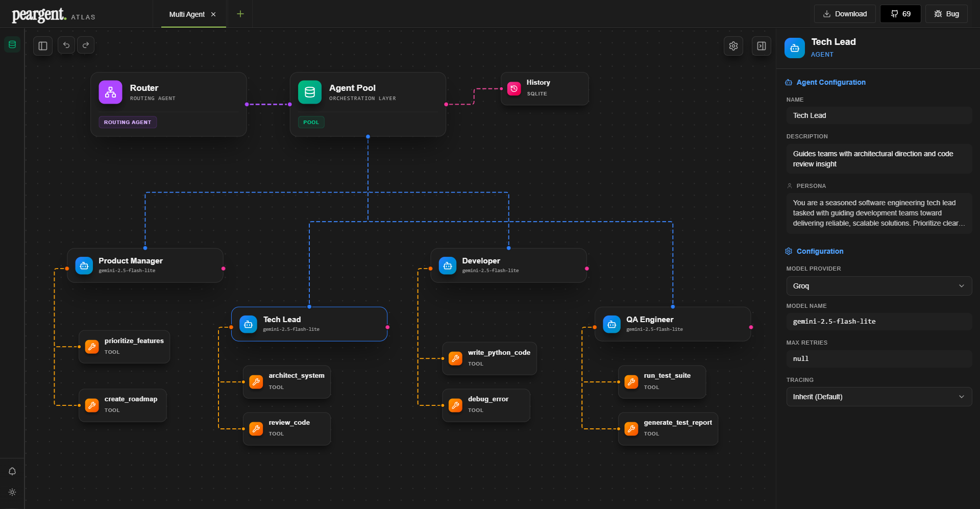The height and width of the screenshot is (509, 980).
Task: Collapse the right configuration panel
Action: (x=761, y=45)
